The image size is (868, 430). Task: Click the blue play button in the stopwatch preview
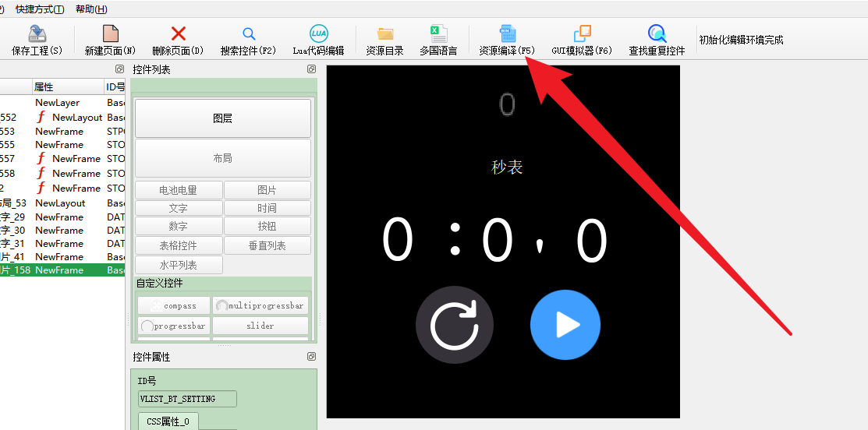tap(565, 324)
